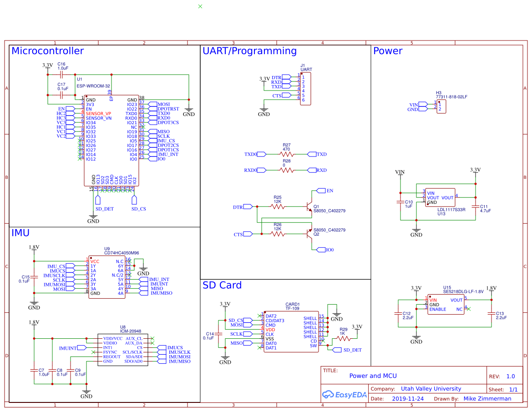This screenshot has height=412, width=532.
Task: Click the R27 470 ohm resistor
Action: point(287,154)
